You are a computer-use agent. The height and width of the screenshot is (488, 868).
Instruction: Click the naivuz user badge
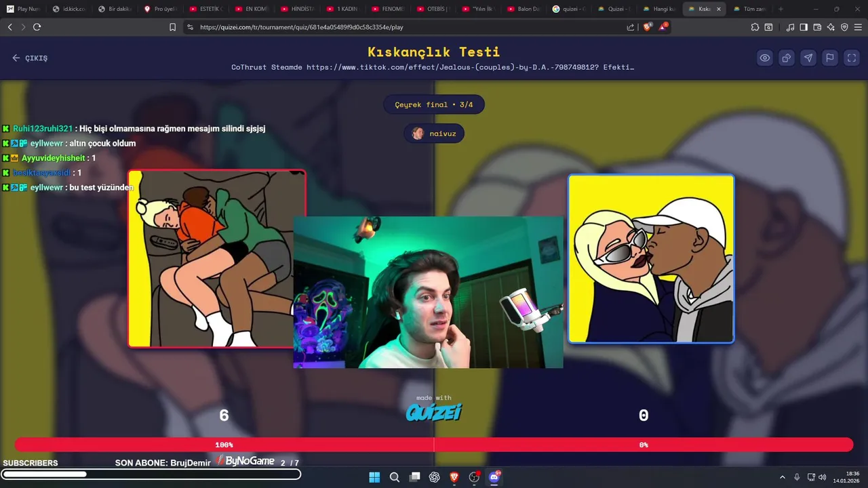(434, 134)
